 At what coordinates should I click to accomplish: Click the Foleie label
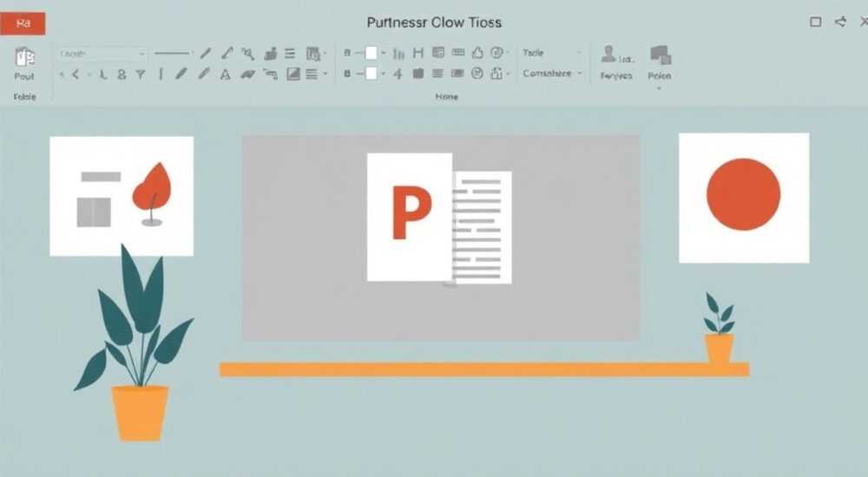tap(25, 96)
